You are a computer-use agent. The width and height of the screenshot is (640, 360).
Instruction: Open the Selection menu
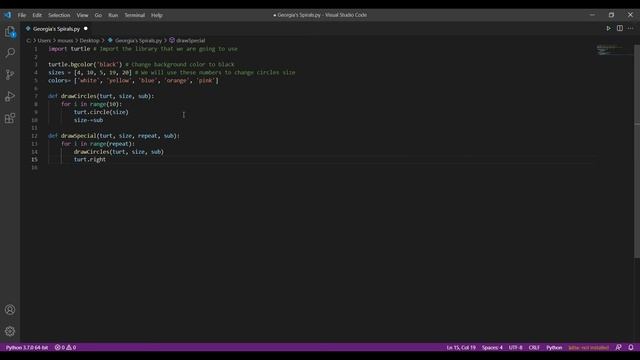click(x=59, y=15)
